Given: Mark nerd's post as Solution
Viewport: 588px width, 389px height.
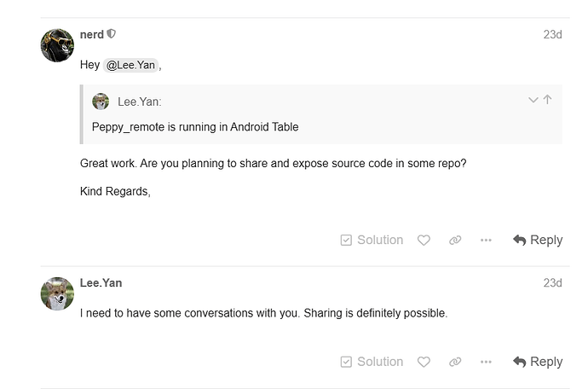Looking at the screenshot, I should [x=372, y=240].
